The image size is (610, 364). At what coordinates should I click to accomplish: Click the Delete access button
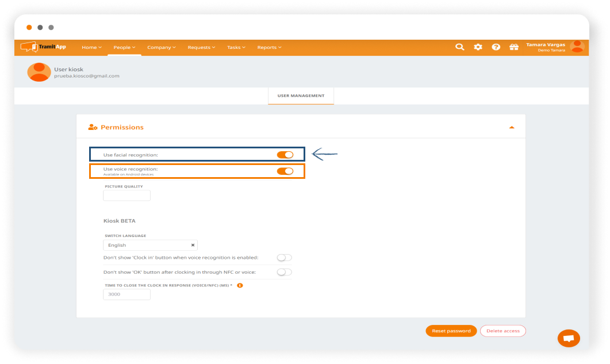pos(502,331)
